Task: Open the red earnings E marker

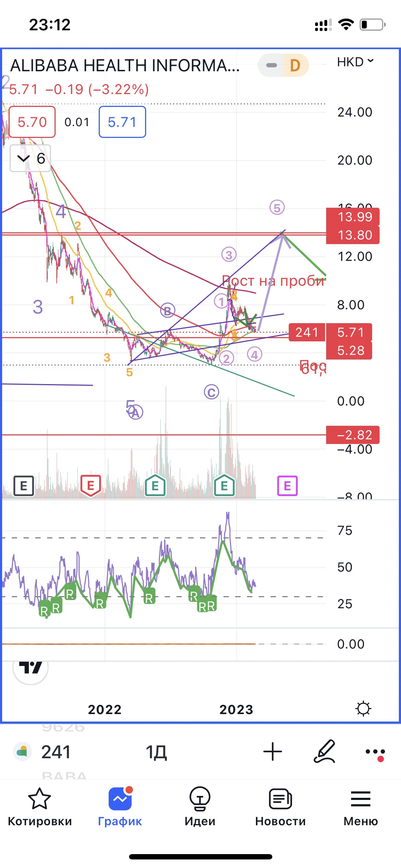Action: click(x=91, y=485)
